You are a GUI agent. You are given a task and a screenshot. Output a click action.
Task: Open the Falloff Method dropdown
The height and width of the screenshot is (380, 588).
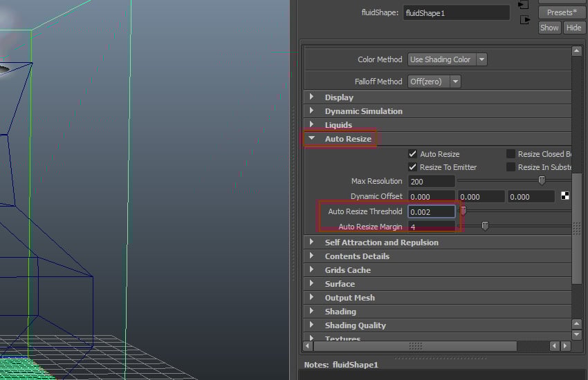pos(434,82)
